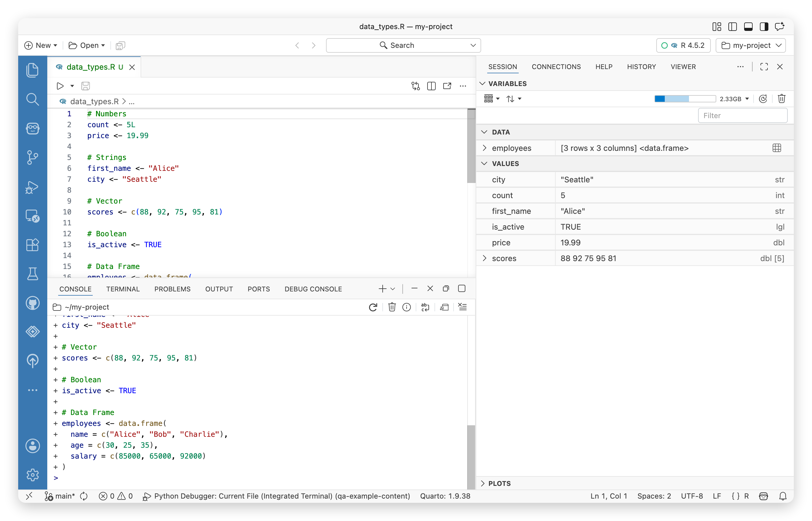Show additional sidebar views ellipsis
This screenshot has width=812, height=521.
coord(32,390)
